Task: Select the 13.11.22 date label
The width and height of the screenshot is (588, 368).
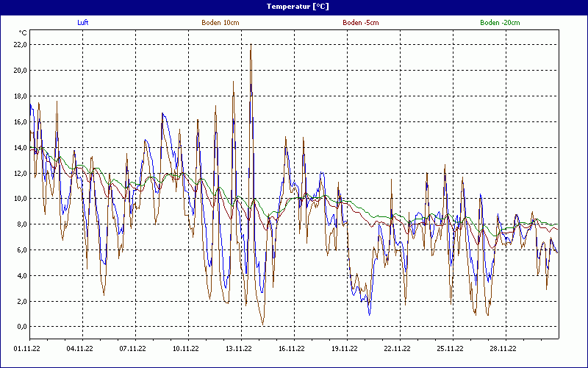Action: [x=238, y=350]
